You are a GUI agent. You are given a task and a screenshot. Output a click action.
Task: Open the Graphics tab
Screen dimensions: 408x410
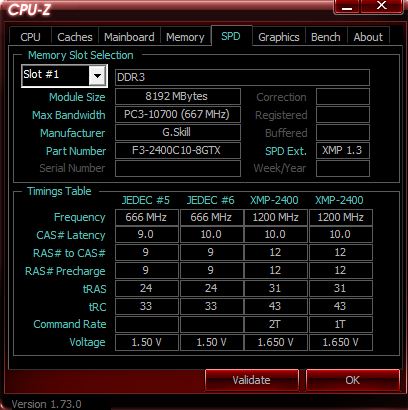click(x=279, y=37)
